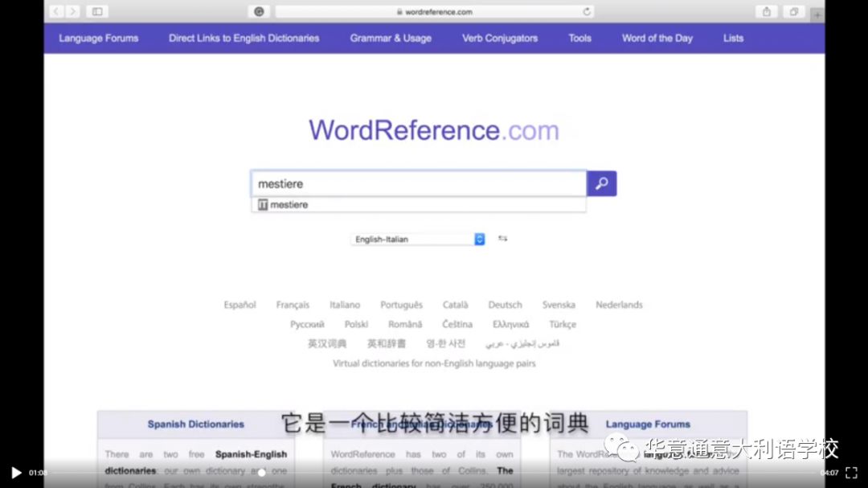Toggle the Safari sidebar button
The image size is (868, 488).
tap(97, 11)
